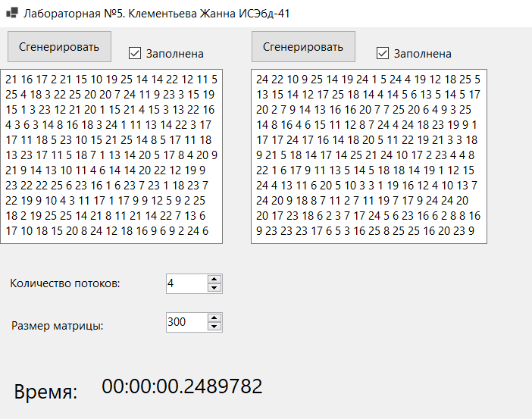The image size is (532, 419).
Task: Click the application icon in title bar
Action: (x=11, y=14)
